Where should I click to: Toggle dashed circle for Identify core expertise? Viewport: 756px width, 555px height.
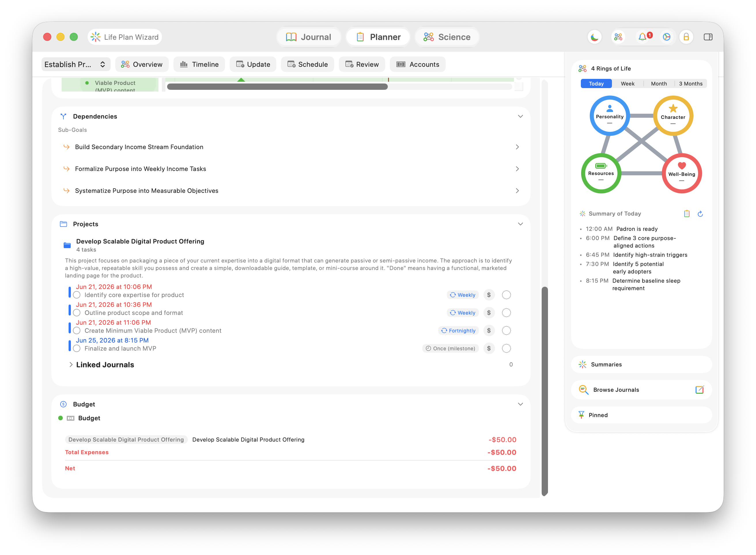pos(506,295)
